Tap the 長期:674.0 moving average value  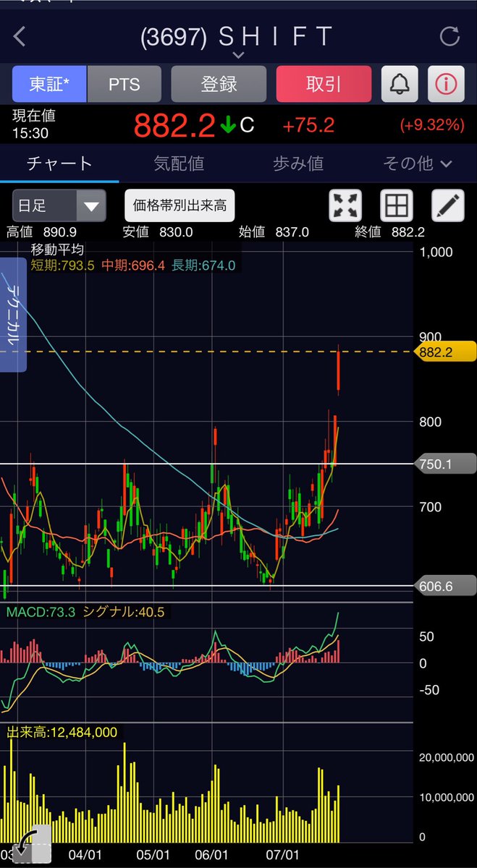click(203, 265)
